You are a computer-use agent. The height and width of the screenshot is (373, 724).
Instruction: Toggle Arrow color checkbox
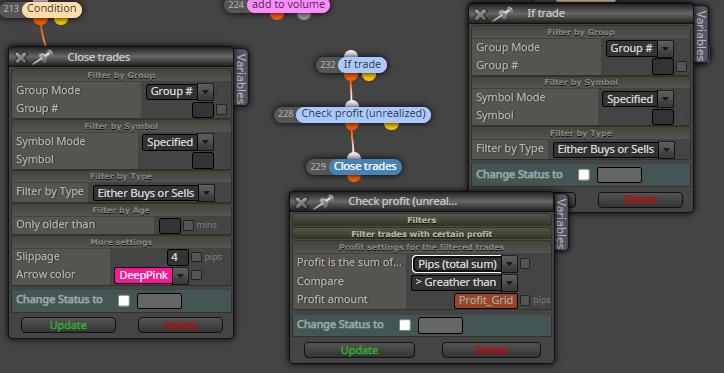[196, 275]
